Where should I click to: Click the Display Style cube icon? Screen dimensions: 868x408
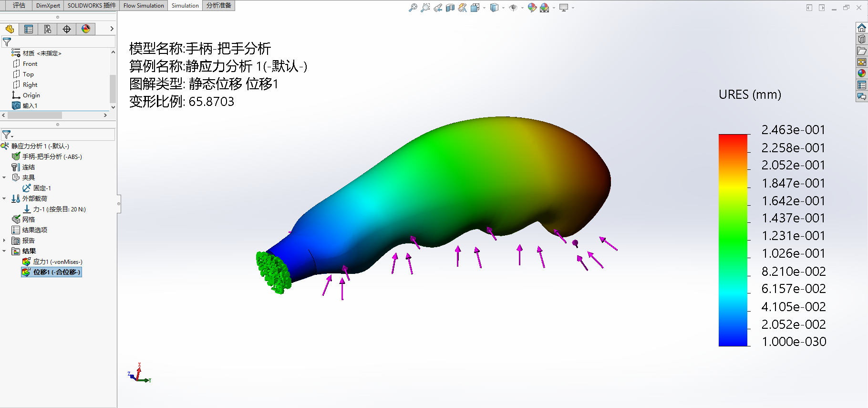pyautogui.click(x=494, y=8)
